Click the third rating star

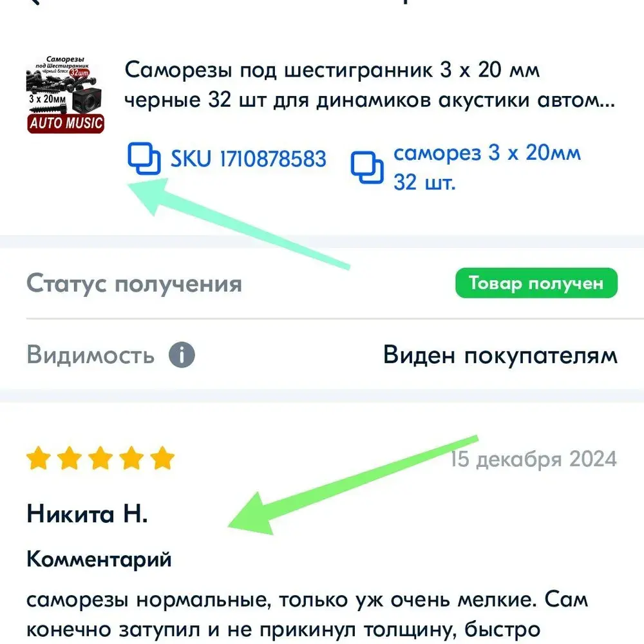click(x=100, y=458)
